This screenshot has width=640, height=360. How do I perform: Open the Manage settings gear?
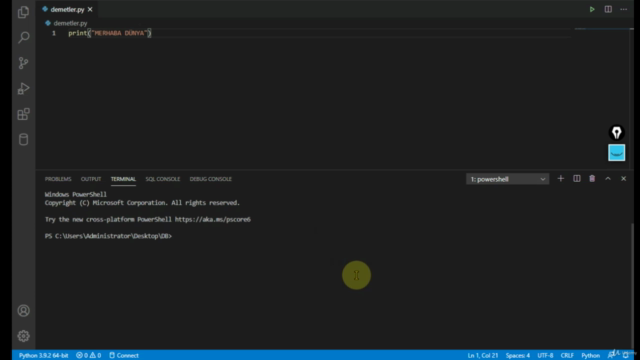pos(23,336)
